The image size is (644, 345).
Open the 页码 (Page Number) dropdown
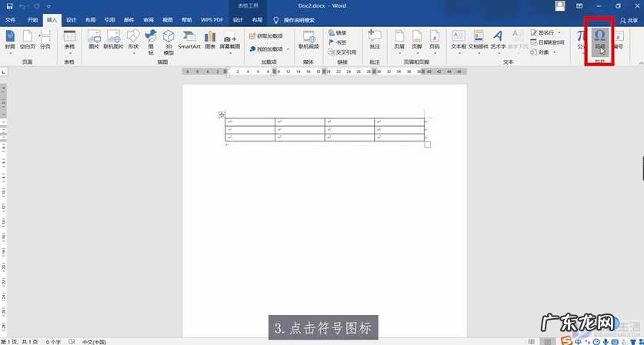point(435,41)
